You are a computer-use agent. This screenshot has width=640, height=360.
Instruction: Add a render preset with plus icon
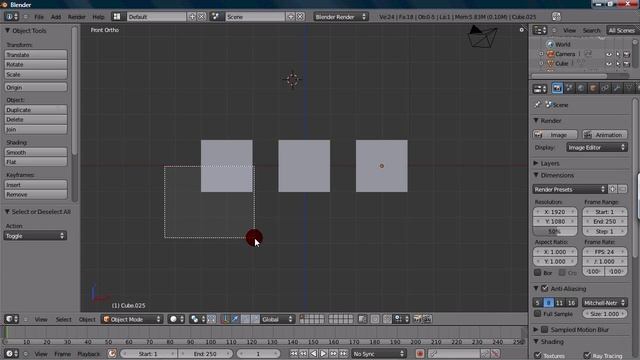tap(612, 189)
